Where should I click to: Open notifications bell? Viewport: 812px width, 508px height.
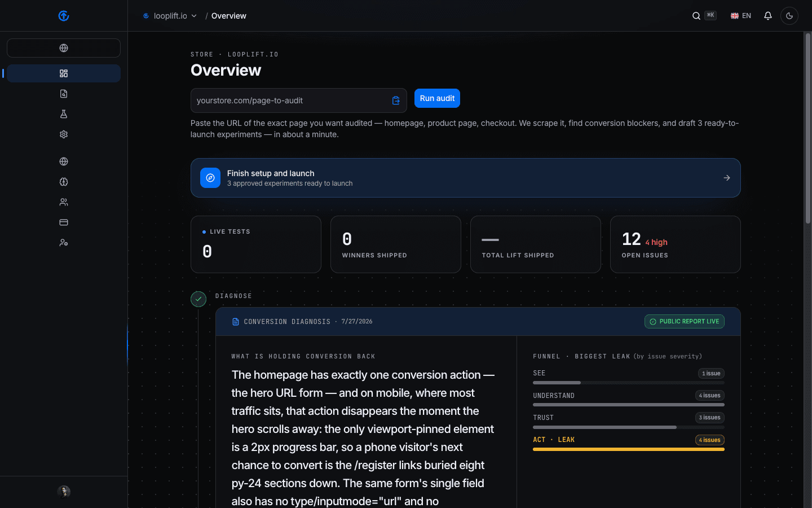coord(768,16)
